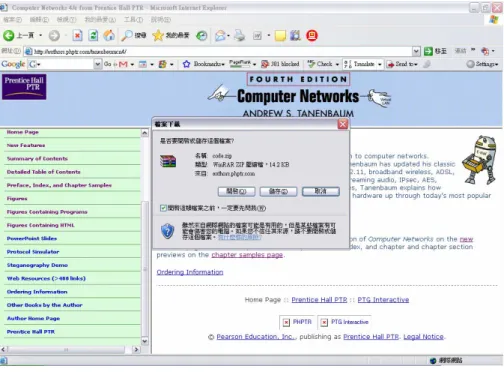Click the Send to icon
The width and height of the screenshot is (504, 372).
click(x=390, y=64)
